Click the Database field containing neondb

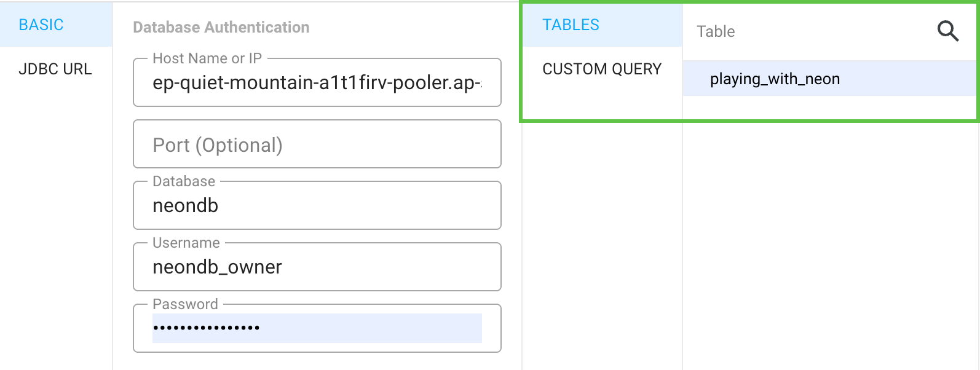317,206
